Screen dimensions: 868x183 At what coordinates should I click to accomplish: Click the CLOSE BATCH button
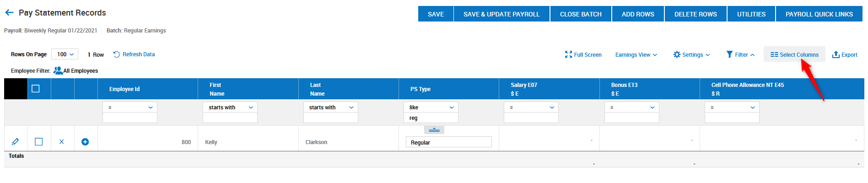[581, 14]
